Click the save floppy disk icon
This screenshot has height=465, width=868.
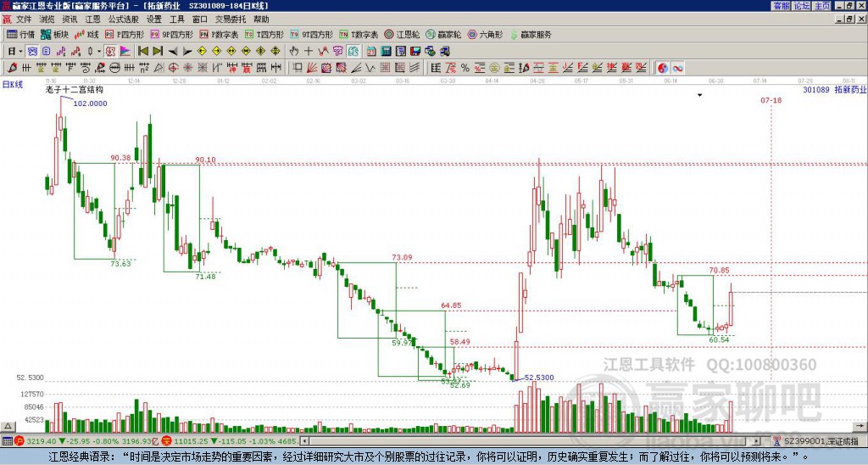[x=415, y=51]
